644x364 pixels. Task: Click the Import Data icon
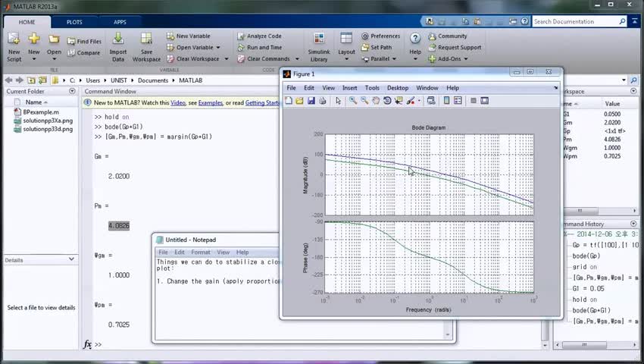click(x=118, y=38)
